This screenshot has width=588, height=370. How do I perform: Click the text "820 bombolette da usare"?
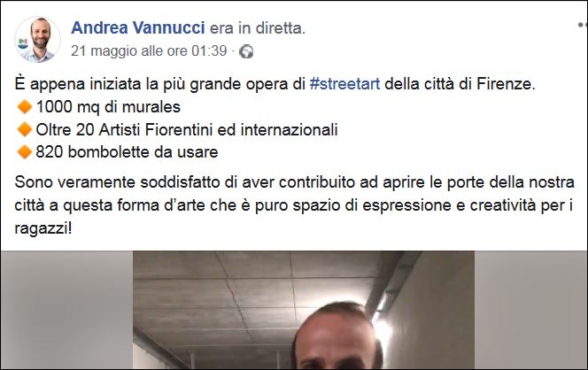coord(127,152)
